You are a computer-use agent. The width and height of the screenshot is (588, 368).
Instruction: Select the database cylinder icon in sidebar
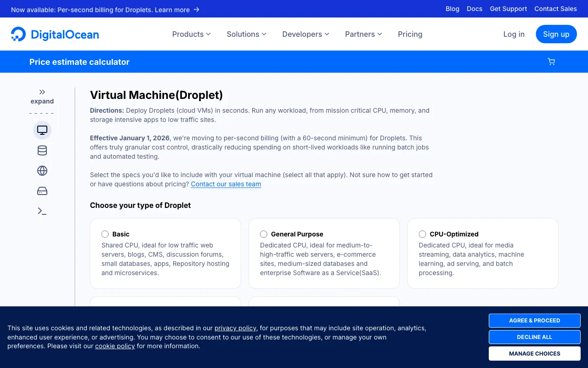(42, 150)
